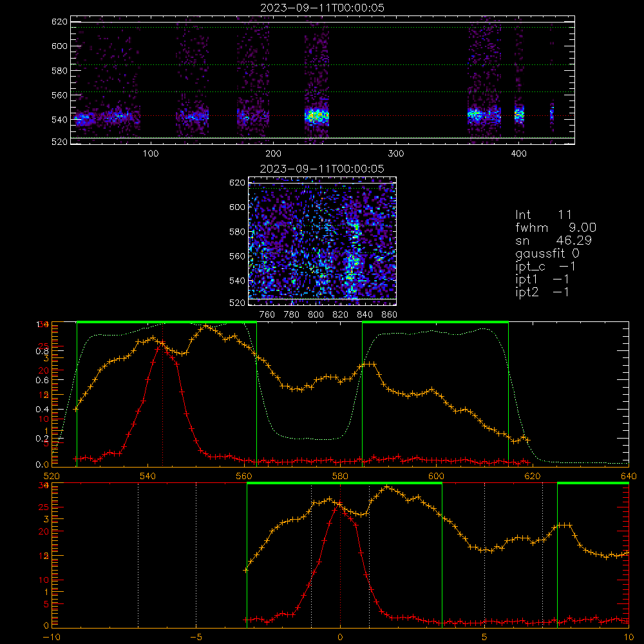Click x-axis label 5 on bottom plot
Image resolution: width=644 pixels, height=644 pixels.
click(485, 638)
